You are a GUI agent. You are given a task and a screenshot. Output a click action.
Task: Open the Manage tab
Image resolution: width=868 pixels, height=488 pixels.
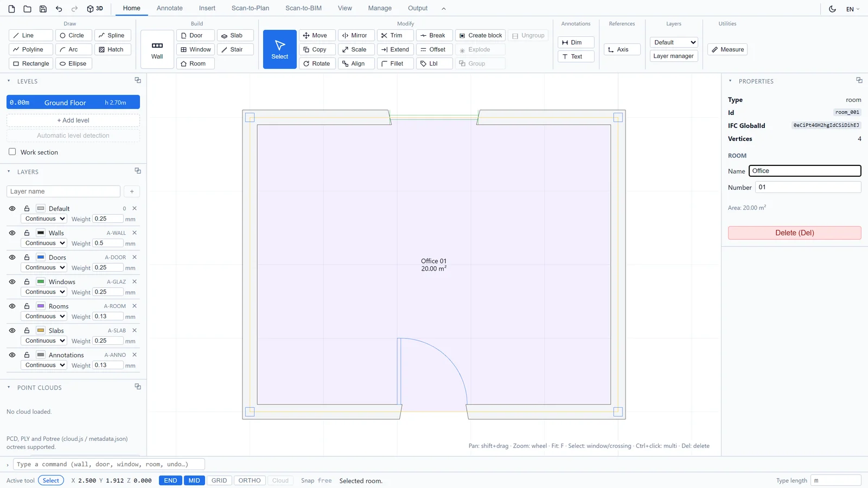(x=380, y=8)
